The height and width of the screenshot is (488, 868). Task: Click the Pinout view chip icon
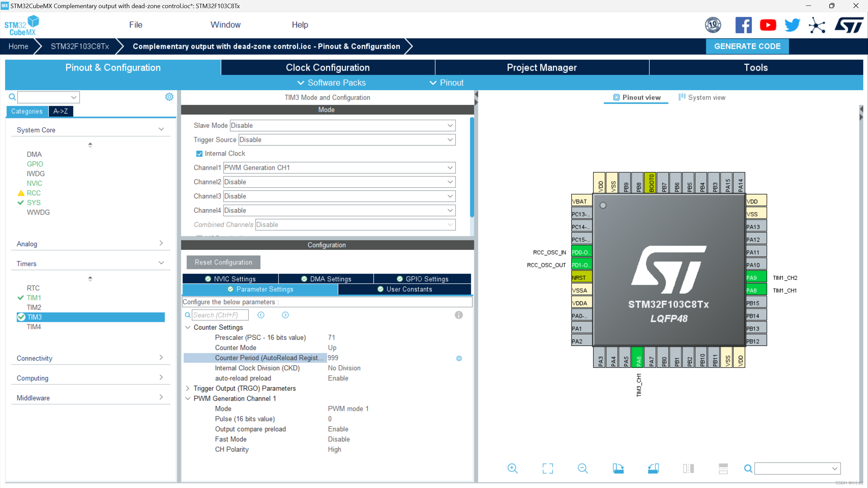tap(616, 98)
